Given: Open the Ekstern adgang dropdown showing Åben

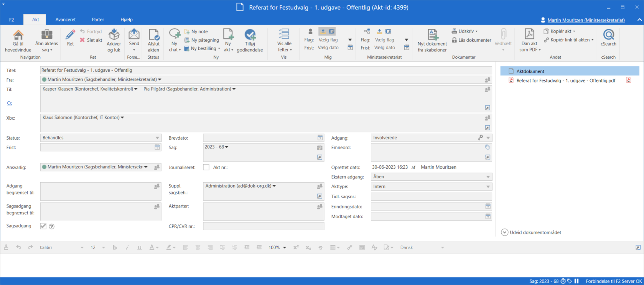Looking at the screenshot, I should tap(431, 177).
